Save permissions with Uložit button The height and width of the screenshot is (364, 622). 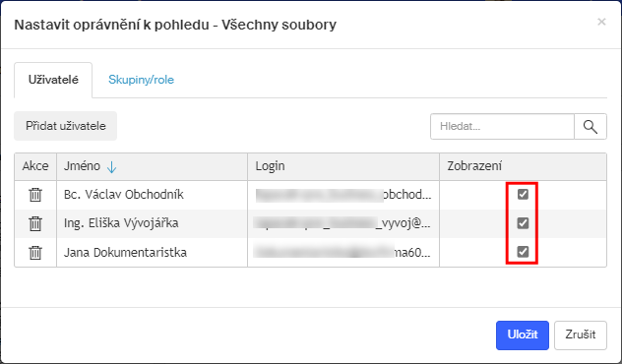coord(523,335)
